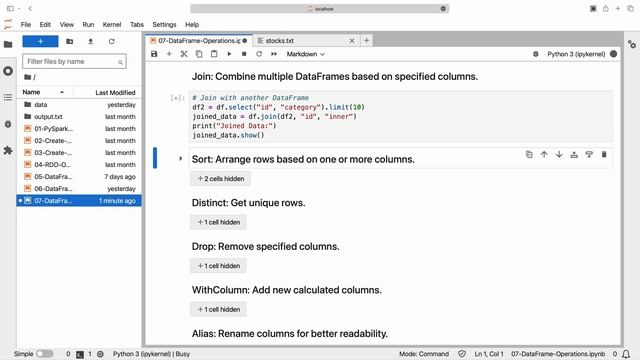Viewport: 640px width, 360px height.
Task: Open the cell type Markdown dropdown
Action: [x=305, y=54]
